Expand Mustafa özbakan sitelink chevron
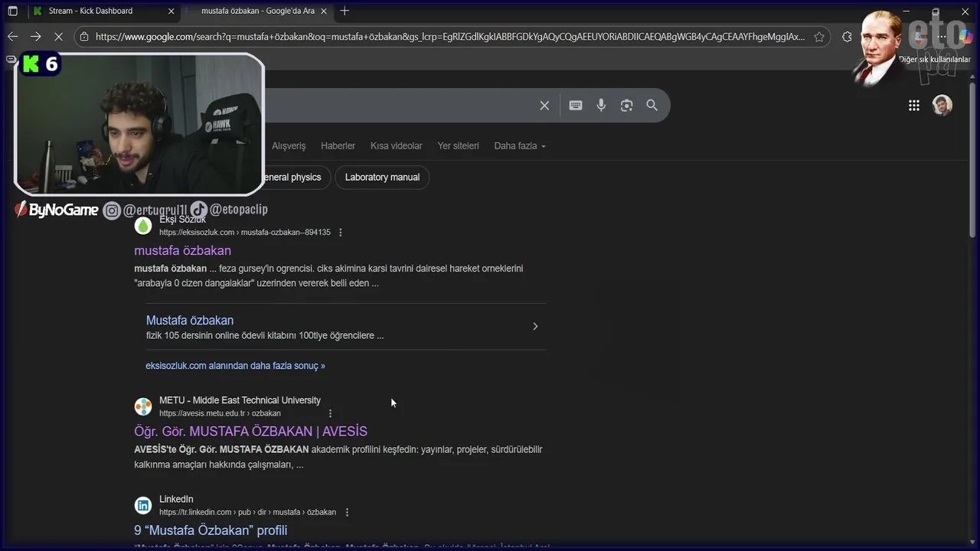 click(x=535, y=327)
